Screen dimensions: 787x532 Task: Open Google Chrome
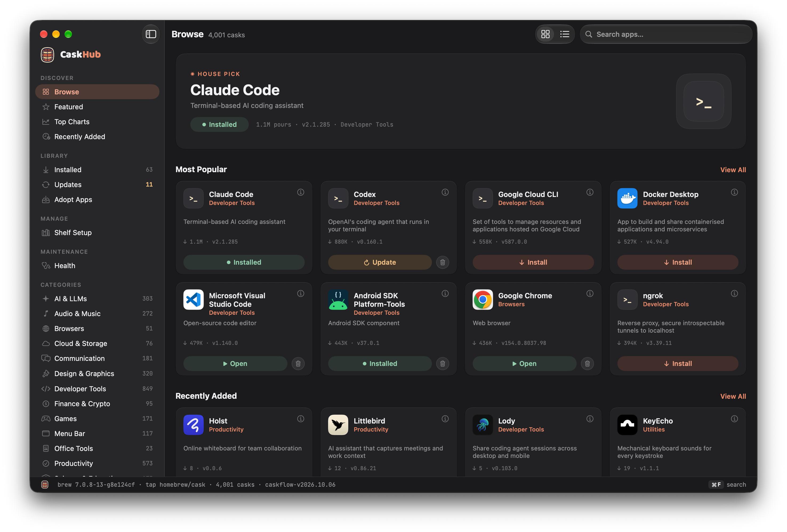[x=524, y=363]
